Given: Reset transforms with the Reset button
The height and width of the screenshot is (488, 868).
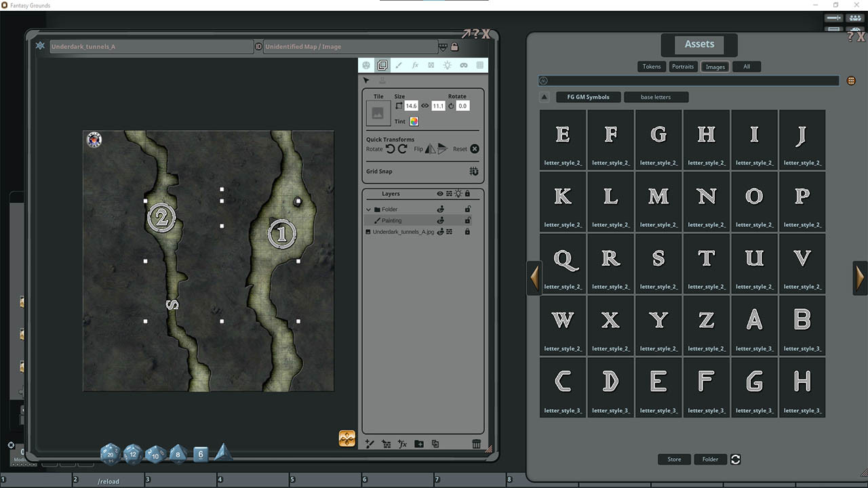Looking at the screenshot, I should click(x=475, y=149).
